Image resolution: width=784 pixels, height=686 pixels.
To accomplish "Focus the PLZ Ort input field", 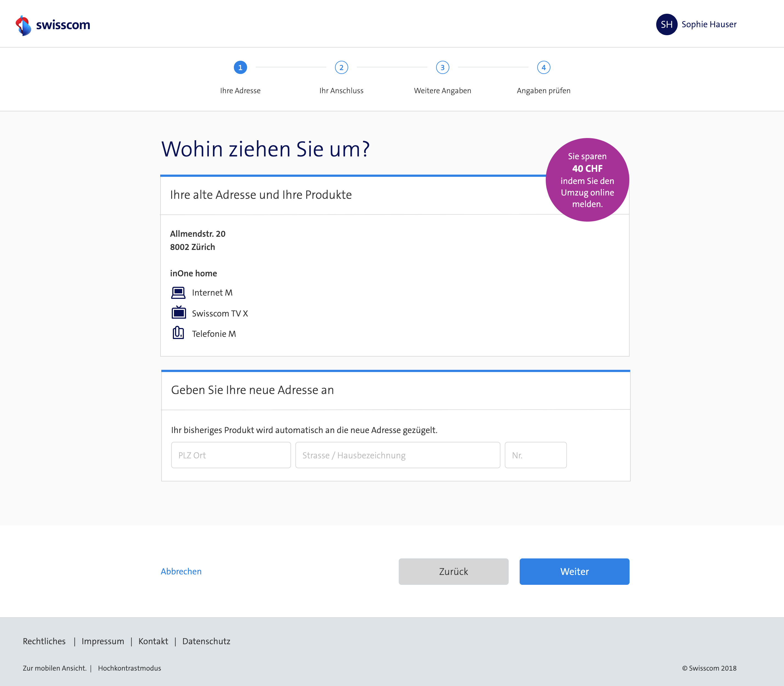I will (x=231, y=455).
